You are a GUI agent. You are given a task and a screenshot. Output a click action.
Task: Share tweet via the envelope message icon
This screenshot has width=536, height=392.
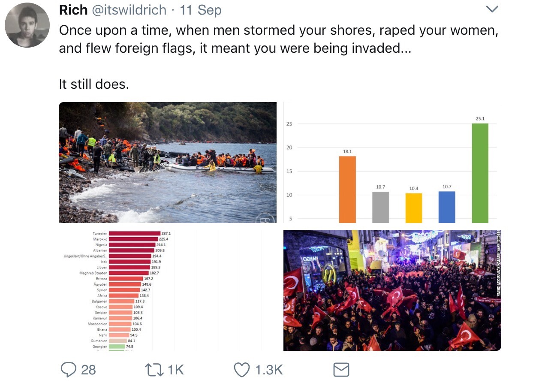[341, 370]
